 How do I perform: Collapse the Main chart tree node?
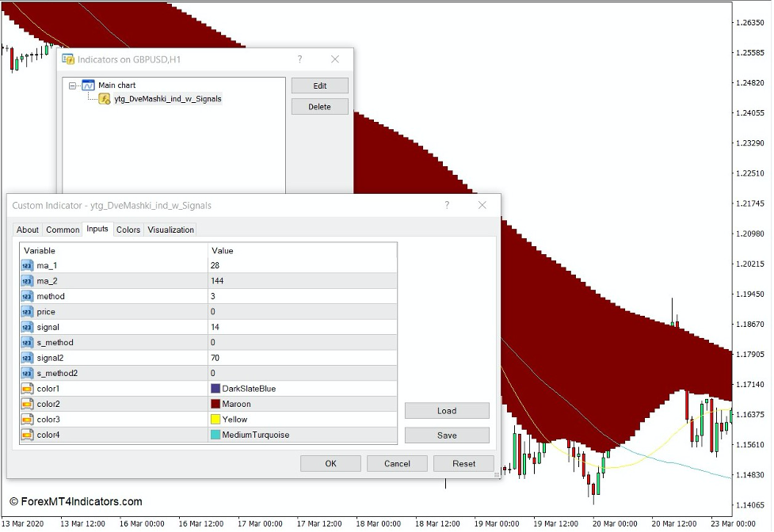click(x=74, y=85)
